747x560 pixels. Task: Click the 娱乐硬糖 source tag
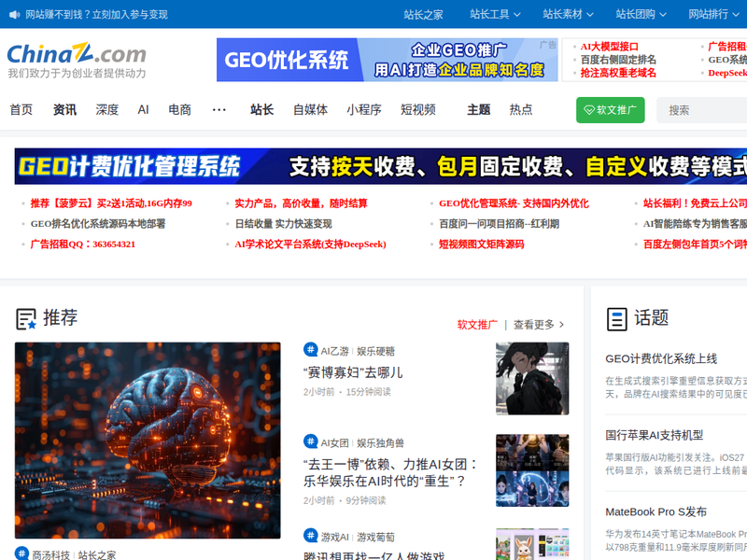click(x=376, y=352)
